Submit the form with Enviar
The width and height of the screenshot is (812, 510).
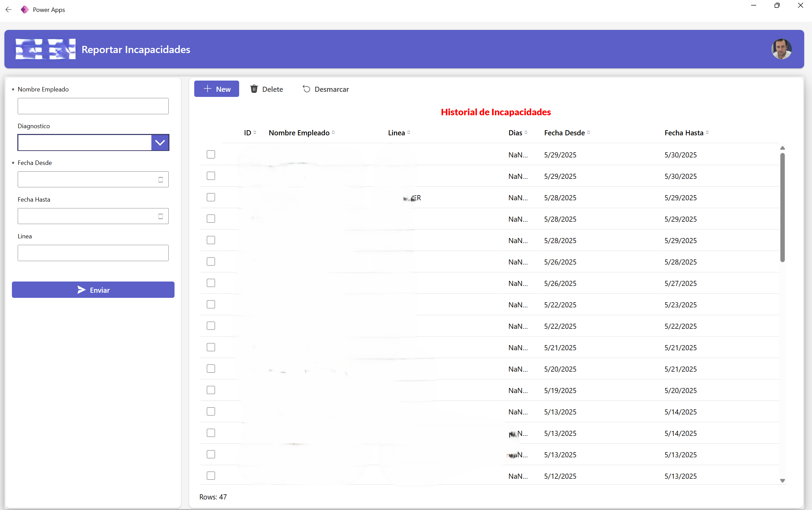click(x=93, y=290)
